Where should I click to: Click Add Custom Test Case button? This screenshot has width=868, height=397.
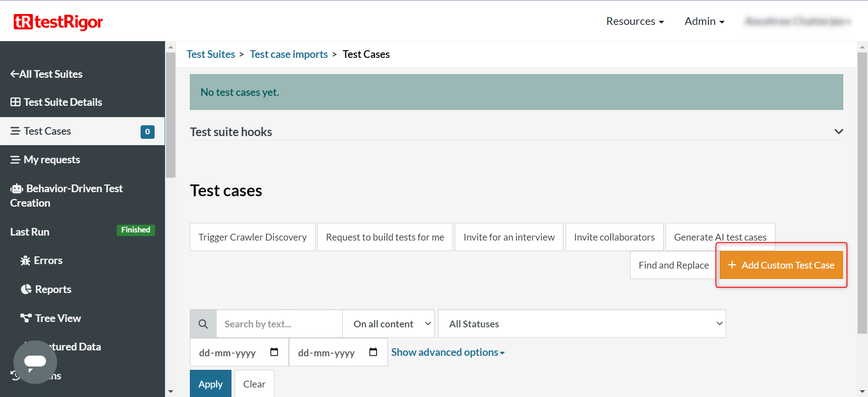[781, 265]
